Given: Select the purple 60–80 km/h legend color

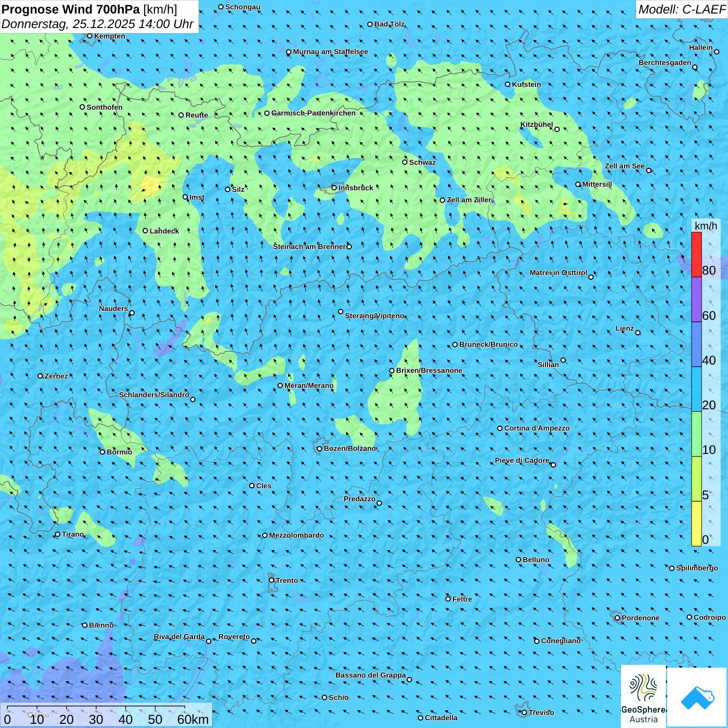Looking at the screenshot, I should pyautogui.click(x=696, y=300).
